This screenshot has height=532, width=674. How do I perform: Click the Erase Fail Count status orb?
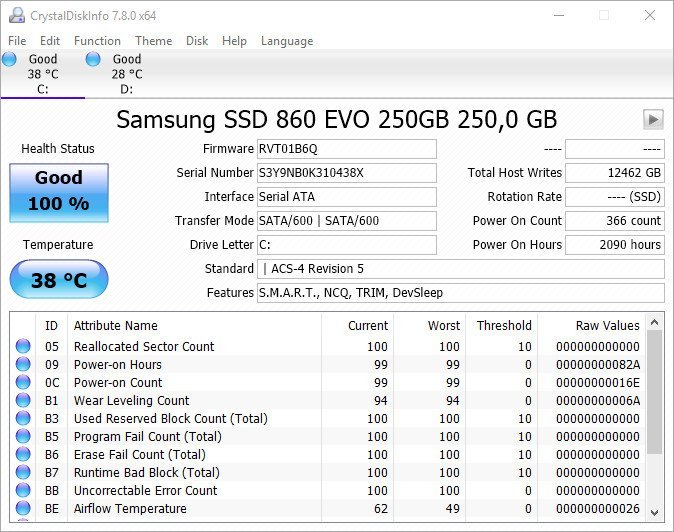click(x=23, y=455)
